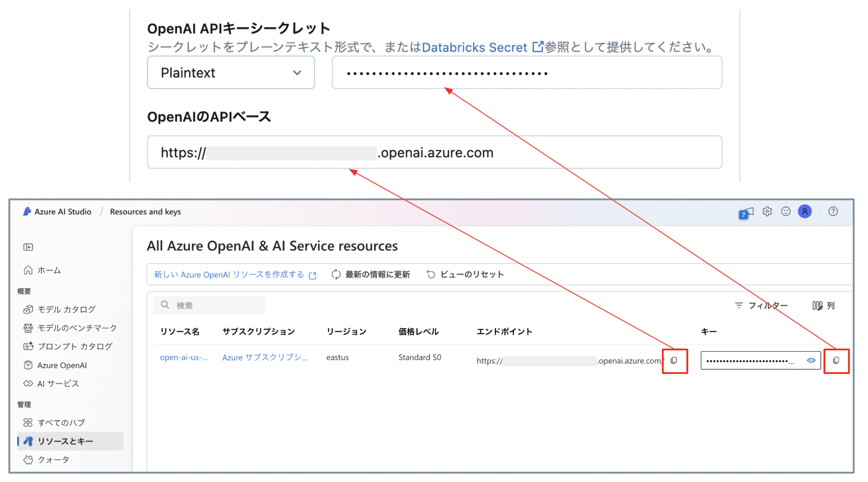This screenshot has width=868, height=482.
Task: Show the hidden API key
Action: point(811,361)
